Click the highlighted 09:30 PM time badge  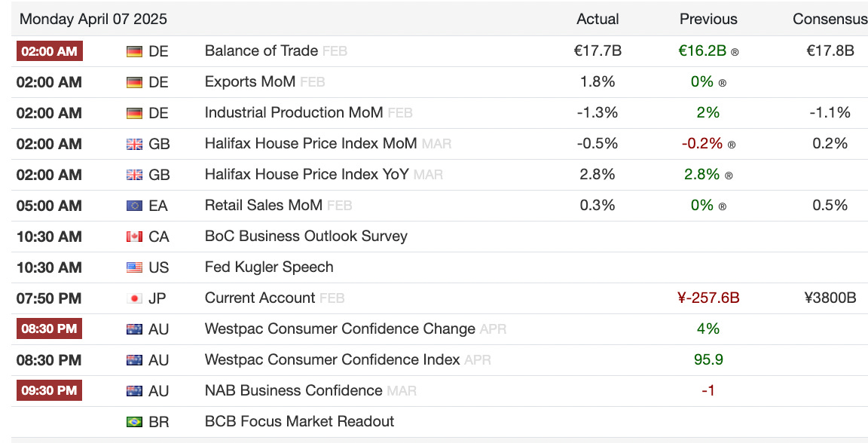coord(50,390)
